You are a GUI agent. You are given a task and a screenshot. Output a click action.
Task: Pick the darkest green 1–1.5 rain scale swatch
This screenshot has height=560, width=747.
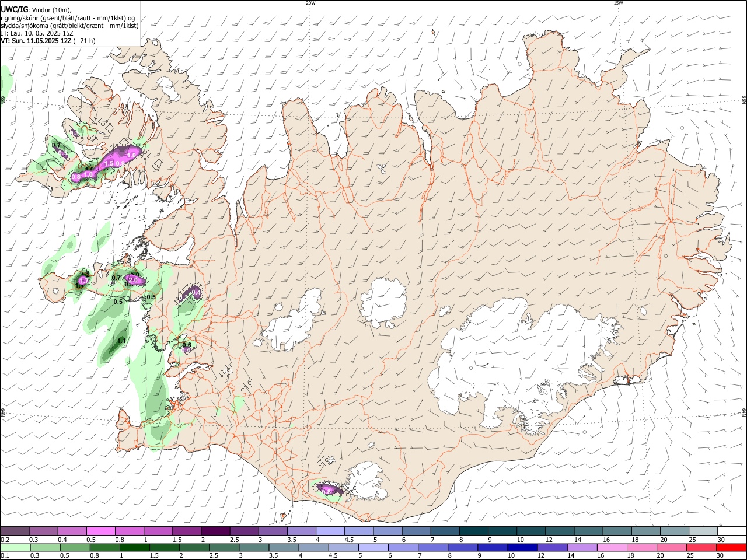[135, 547]
